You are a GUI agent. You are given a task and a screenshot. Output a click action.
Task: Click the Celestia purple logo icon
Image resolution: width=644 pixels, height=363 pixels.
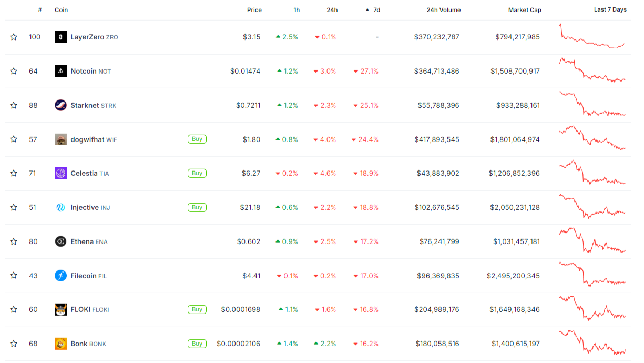(x=60, y=173)
